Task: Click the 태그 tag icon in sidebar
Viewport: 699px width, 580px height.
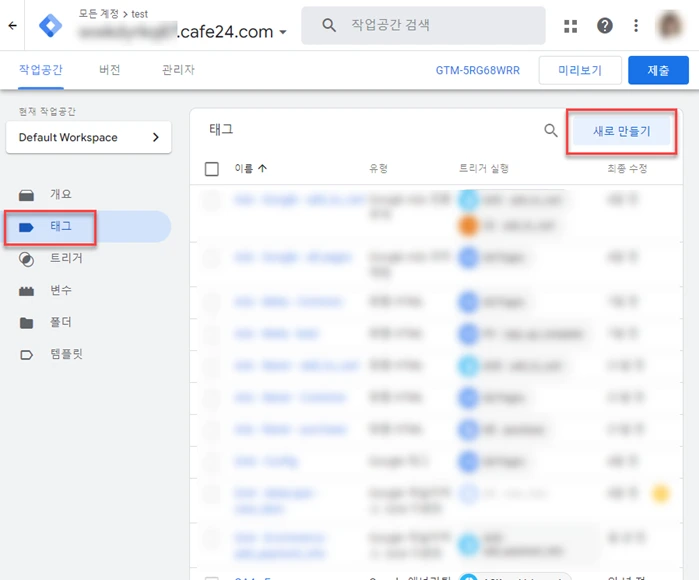Action: pos(26,227)
